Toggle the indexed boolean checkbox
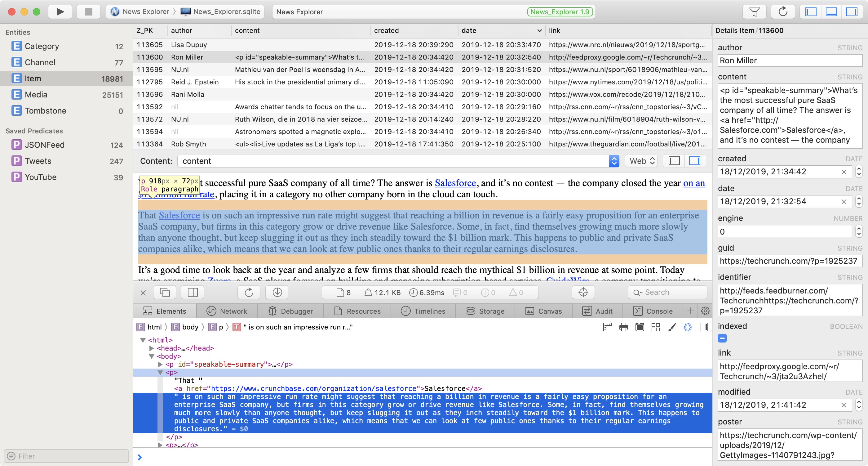868x466 pixels. (x=722, y=338)
